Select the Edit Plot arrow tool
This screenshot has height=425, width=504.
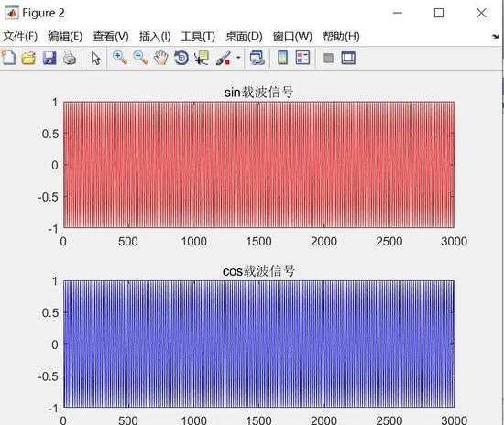[96, 59]
